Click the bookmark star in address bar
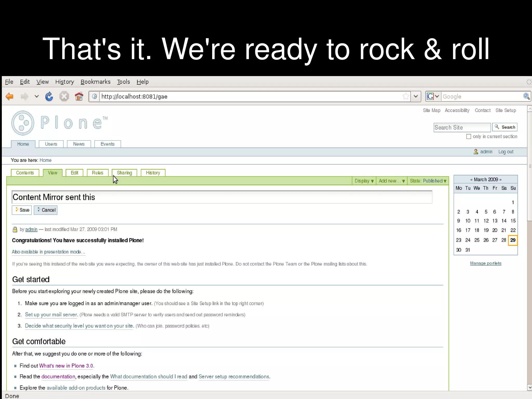The image size is (532, 399). (x=405, y=97)
